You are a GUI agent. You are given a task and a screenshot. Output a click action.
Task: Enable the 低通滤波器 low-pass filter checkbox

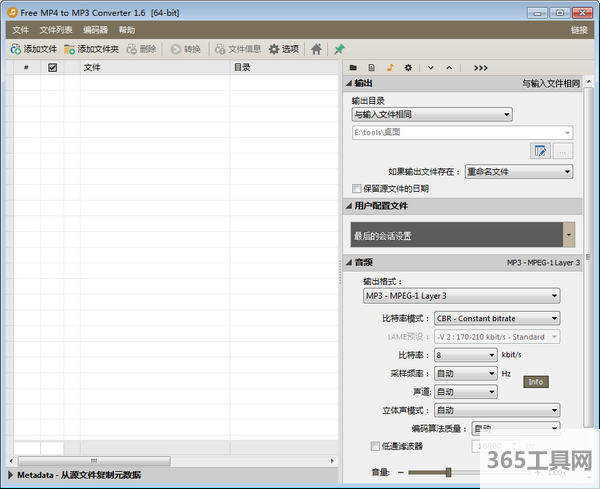coord(375,446)
